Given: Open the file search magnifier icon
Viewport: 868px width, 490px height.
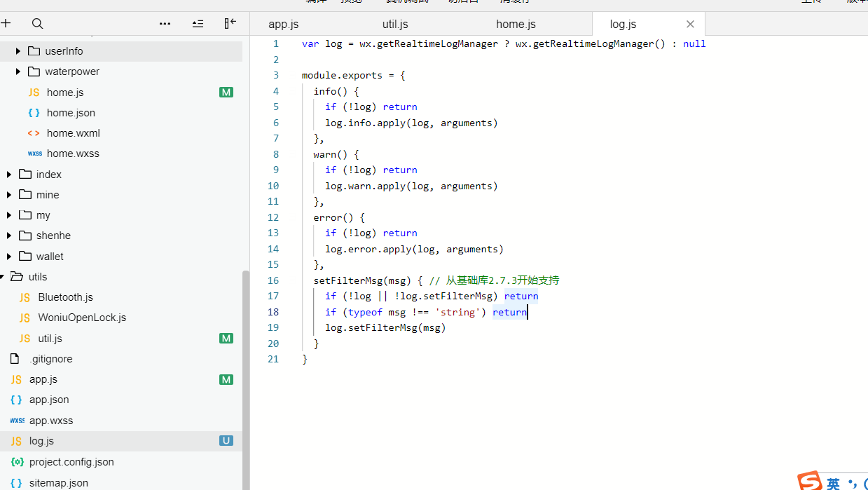Looking at the screenshot, I should pyautogui.click(x=38, y=23).
